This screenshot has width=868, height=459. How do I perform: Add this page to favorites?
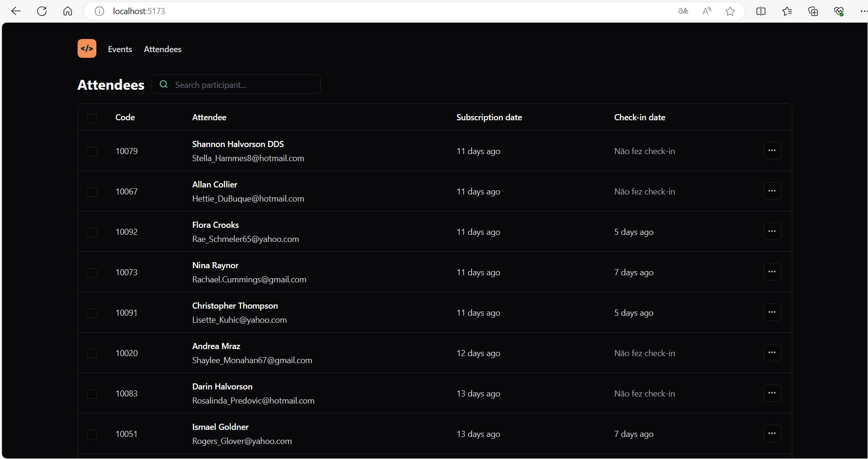coord(730,11)
